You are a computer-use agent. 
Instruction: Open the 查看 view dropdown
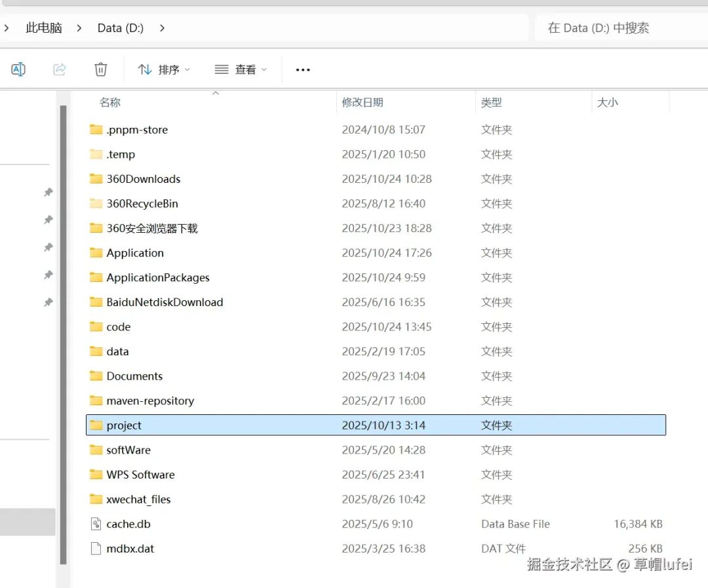[x=241, y=69]
